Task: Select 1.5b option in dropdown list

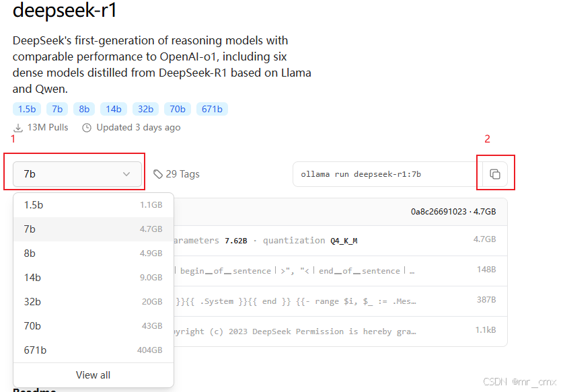Action: tap(93, 205)
